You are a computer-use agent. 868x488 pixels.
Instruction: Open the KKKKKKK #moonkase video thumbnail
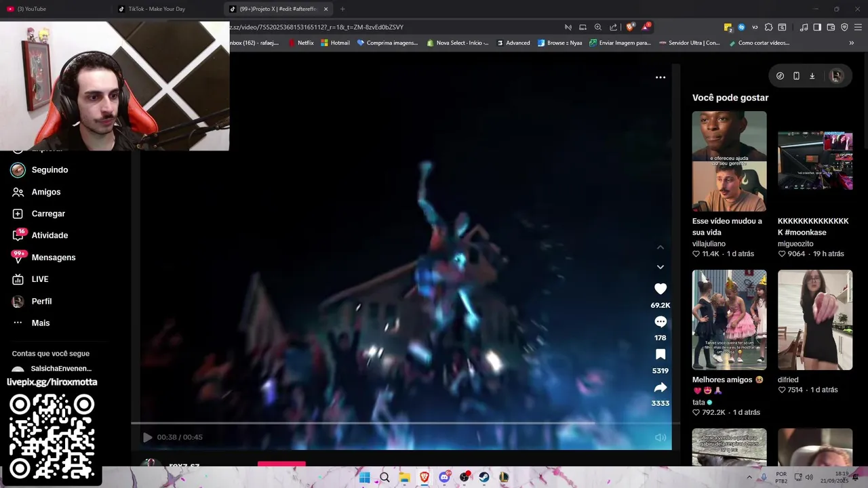pyautogui.click(x=814, y=161)
